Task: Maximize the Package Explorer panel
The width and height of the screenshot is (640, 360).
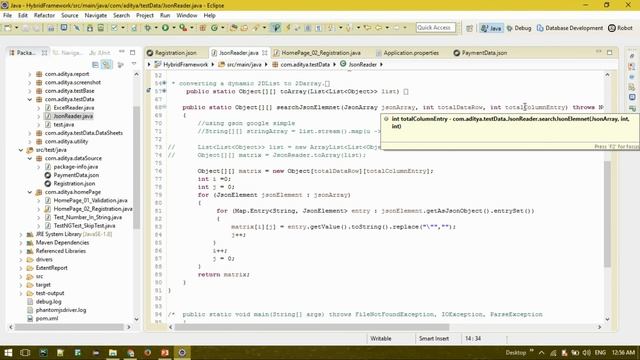Action: tap(133, 52)
